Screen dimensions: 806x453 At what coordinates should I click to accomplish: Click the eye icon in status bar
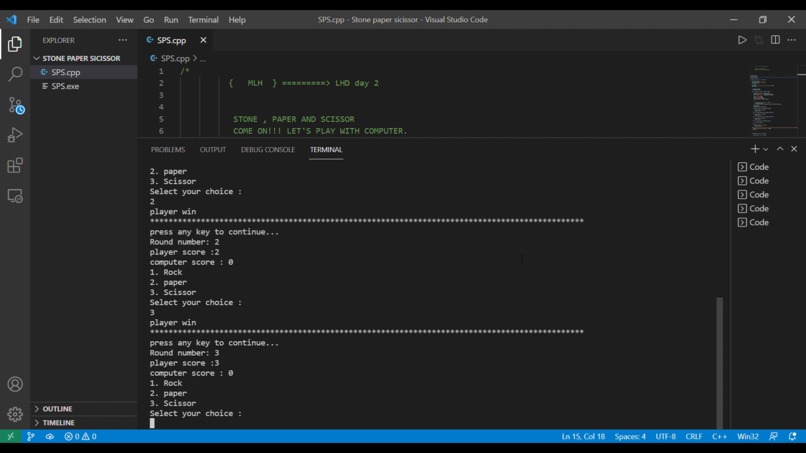pyautogui.click(x=49, y=437)
